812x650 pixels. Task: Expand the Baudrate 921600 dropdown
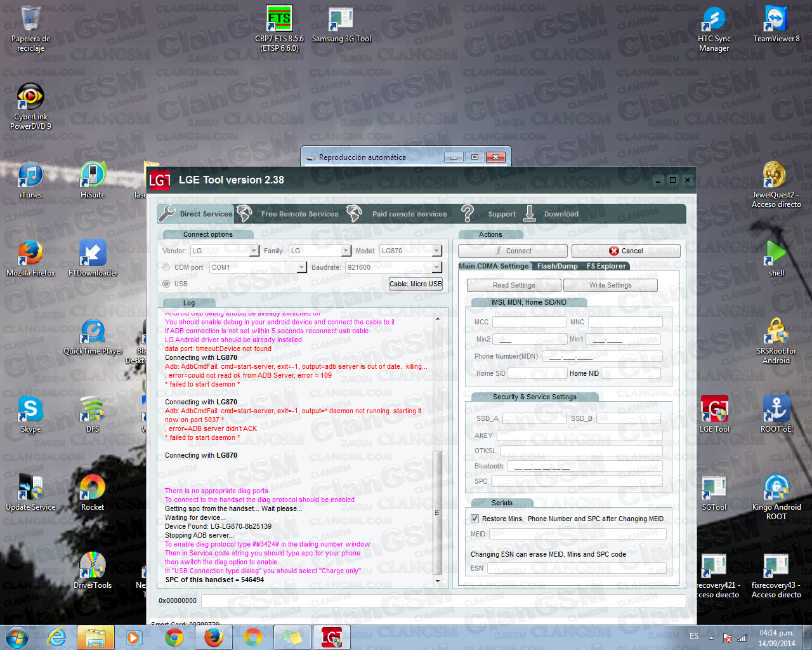click(x=437, y=267)
